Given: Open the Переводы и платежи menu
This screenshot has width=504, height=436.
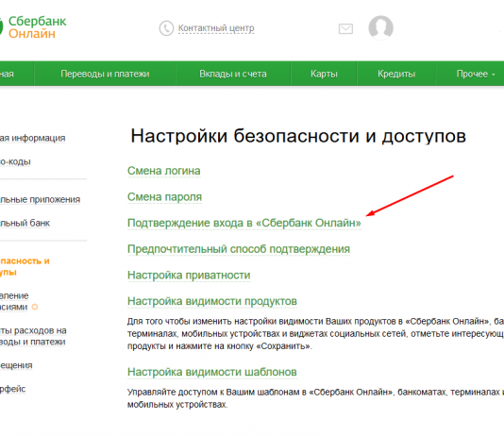Looking at the screenshot, I should tap(105, 74).
